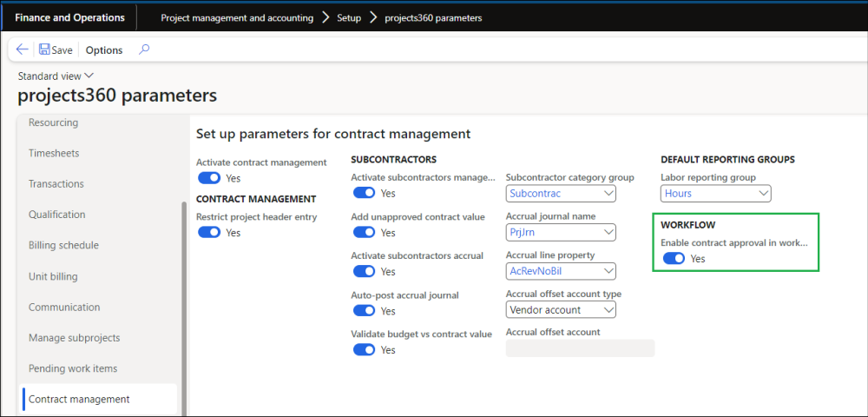Toggle Auto-post accrual journal switch
Viewport: 868px width, 417px height.
tap(364, 311)
